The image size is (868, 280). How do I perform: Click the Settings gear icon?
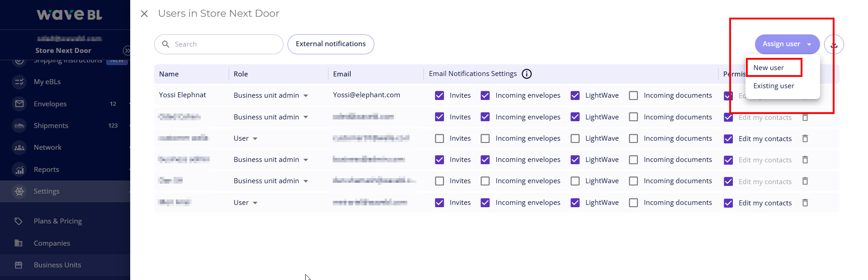point(19,191)
